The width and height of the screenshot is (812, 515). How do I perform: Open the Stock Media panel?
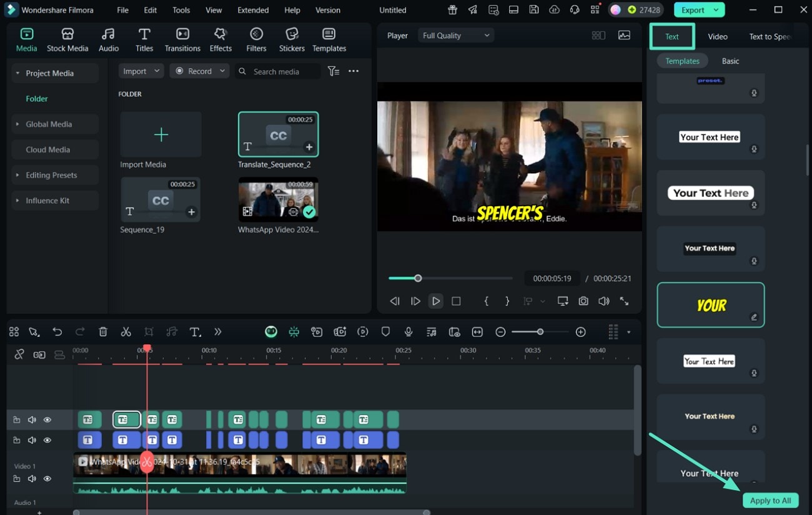point(67,40)
